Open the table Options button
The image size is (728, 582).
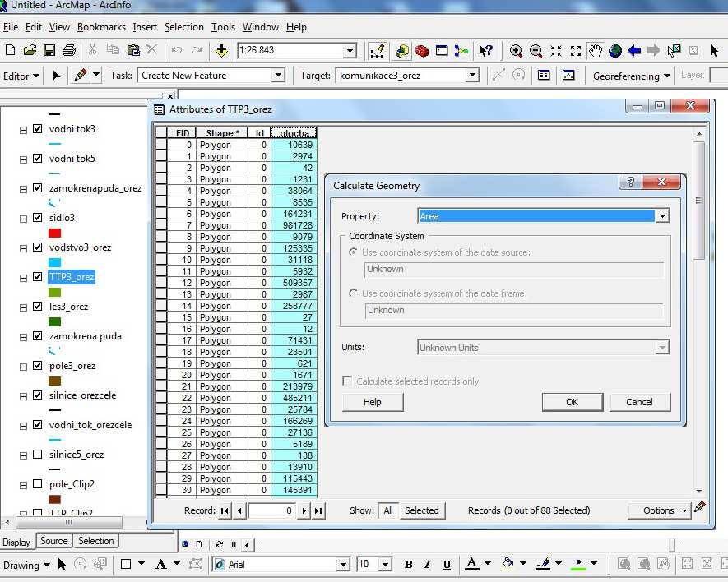tap(658, 510)
